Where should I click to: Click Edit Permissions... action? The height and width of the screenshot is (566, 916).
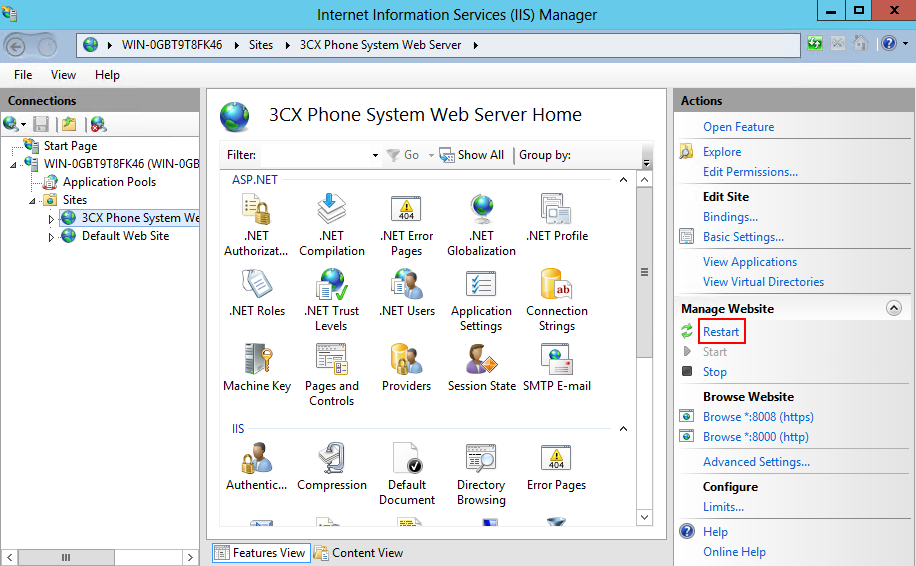click(x=750, y=172)
